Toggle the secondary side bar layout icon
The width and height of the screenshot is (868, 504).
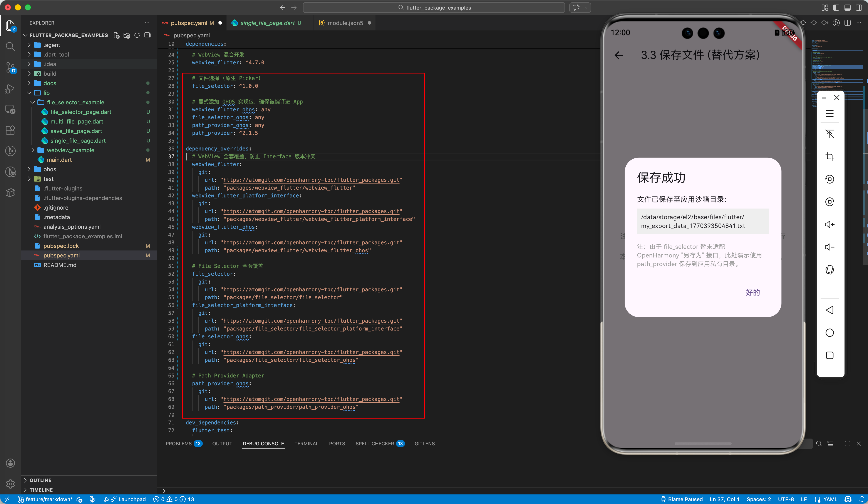point(859,8)
